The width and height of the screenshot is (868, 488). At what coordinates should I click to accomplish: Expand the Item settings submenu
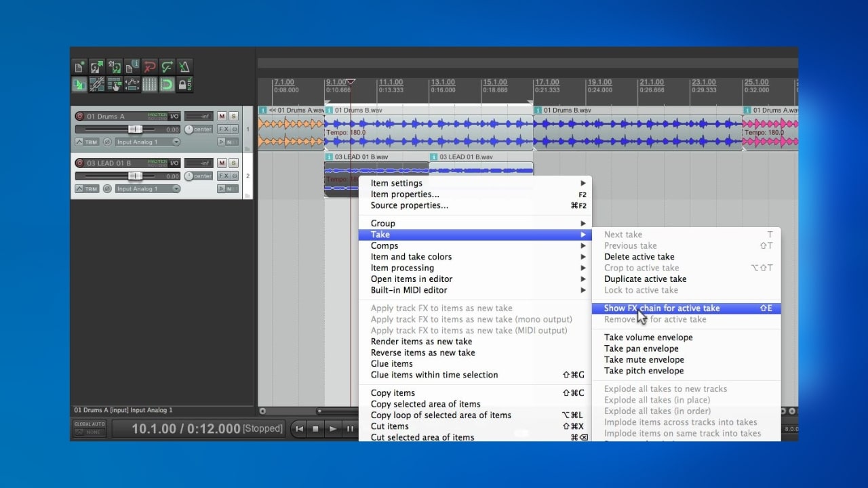pos(475,183)
